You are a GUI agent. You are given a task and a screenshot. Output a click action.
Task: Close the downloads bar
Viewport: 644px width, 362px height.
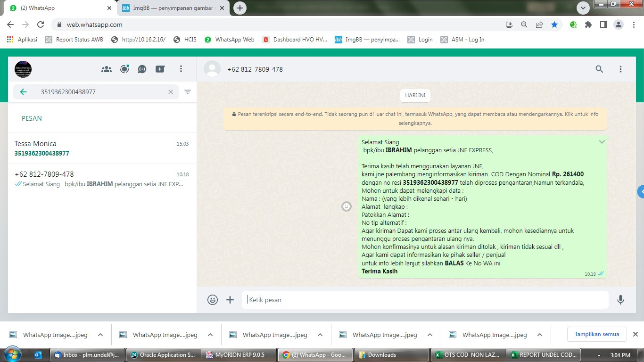(x=635, y=334)
